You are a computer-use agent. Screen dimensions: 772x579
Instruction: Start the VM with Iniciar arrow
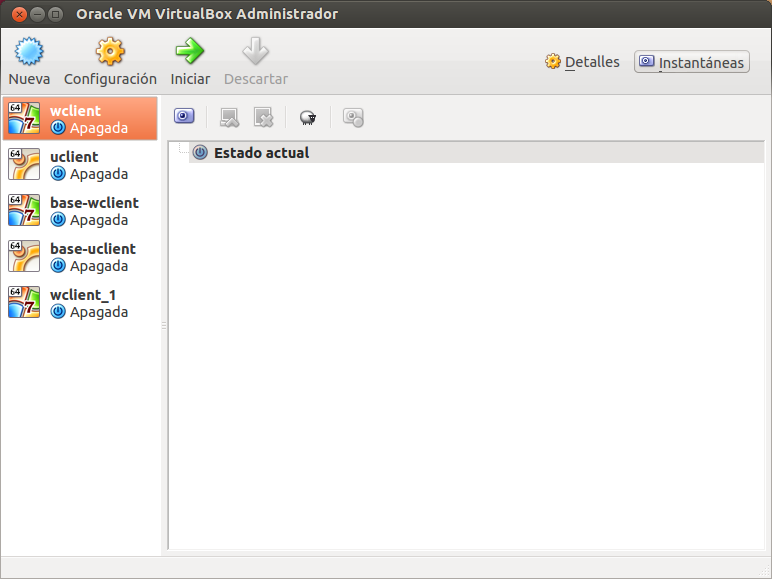[190, 61]
